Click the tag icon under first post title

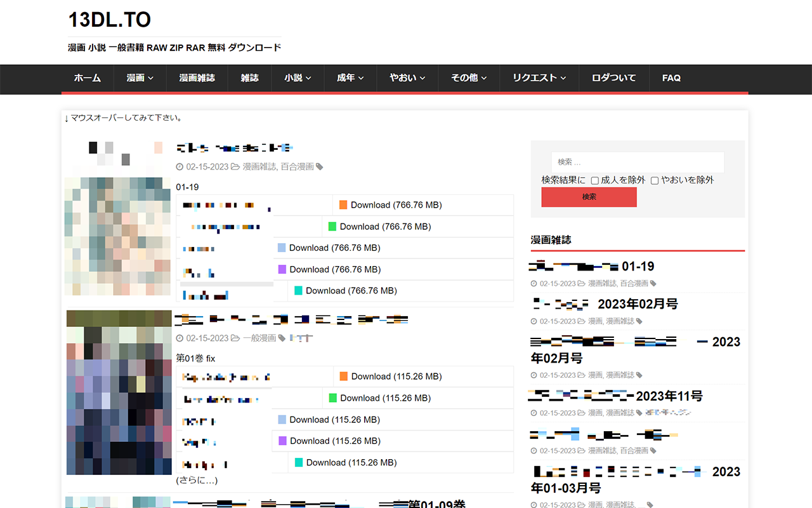click(320, 167)
